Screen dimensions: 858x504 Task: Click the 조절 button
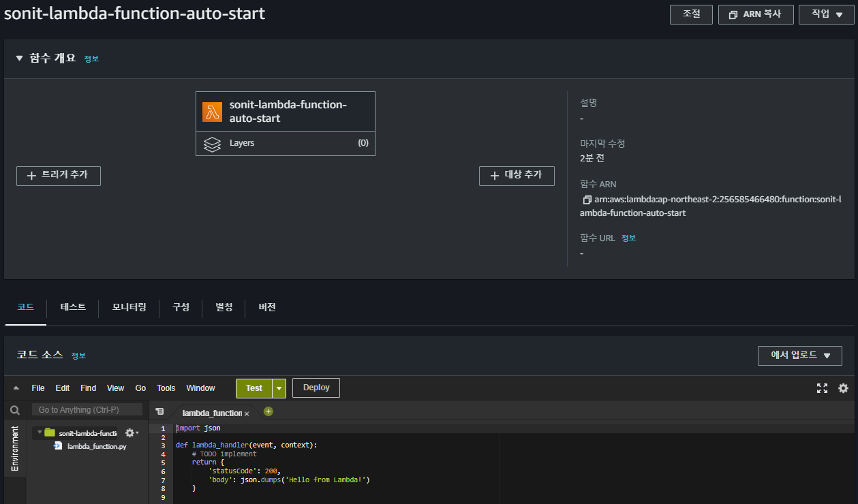[x=692, y=14]
